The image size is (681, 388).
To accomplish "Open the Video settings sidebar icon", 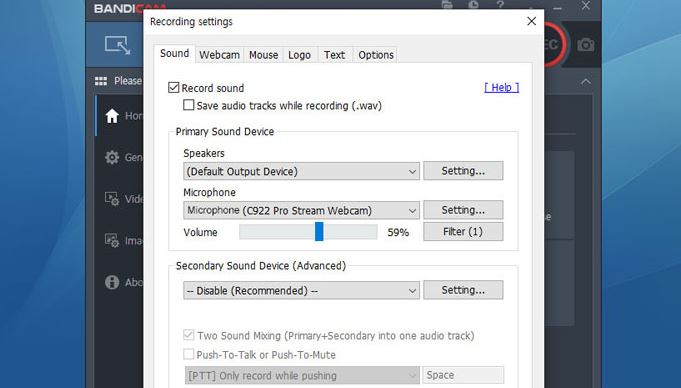I will [x=112, y=199].
